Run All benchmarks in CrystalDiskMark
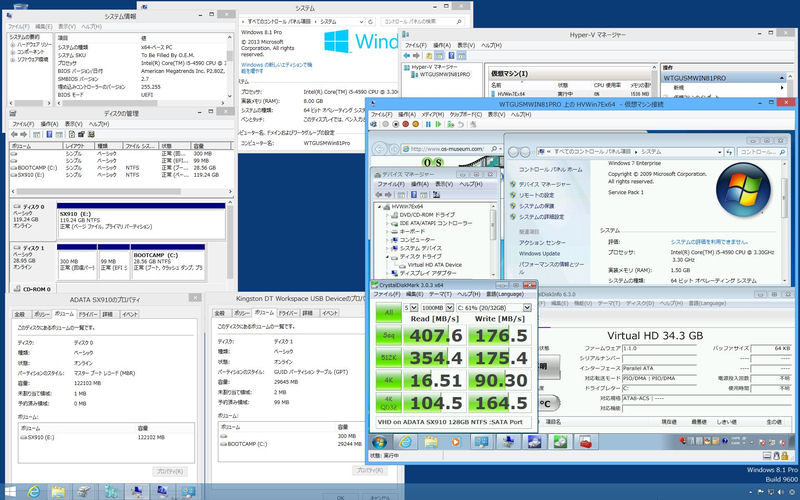The height and width of the screenshot is (500, 800). click(x=388, y=312)
